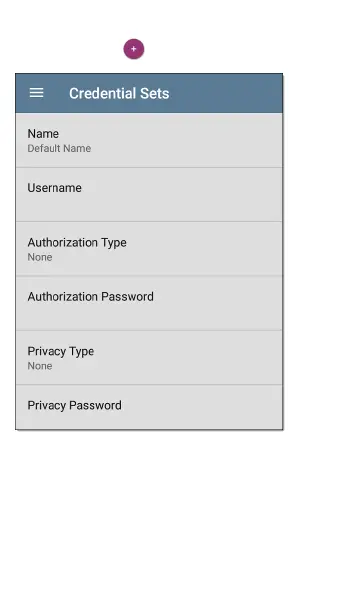The height and width of the screenshot is (612, 360).
Task: Click None value under Authorization Type
Action: point(39,257)
